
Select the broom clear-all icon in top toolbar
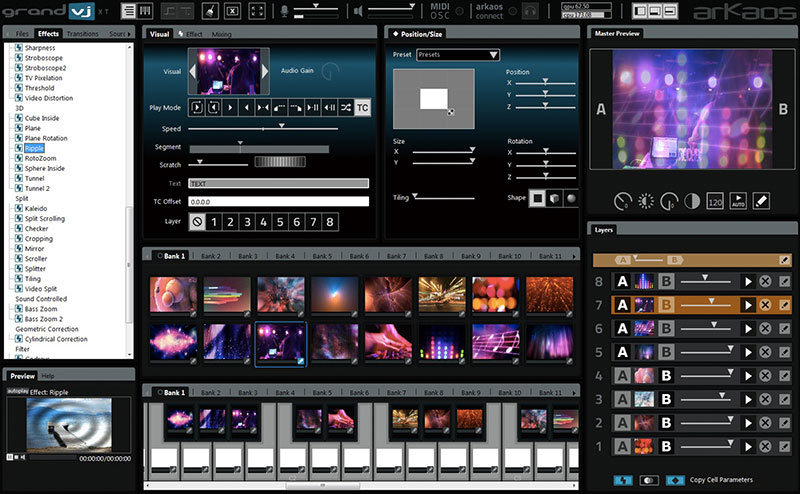[x=211, y=11]
